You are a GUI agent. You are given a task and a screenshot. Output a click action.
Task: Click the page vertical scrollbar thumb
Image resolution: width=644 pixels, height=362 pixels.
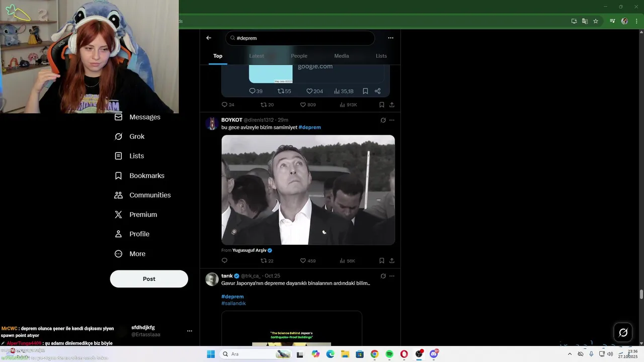(x=641, y=295)
